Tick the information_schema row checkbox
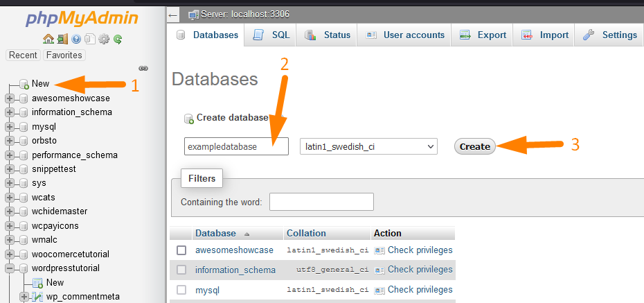Screen dimensions: 644x303 click(181, 270)
